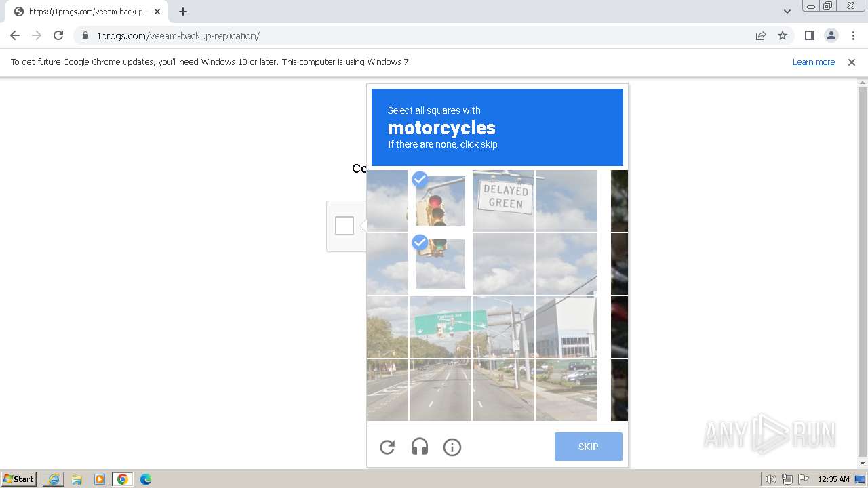Launch Internet Explorer from taskbar
Image resolution: width=868 pixels, height=488 pixels.
click(54, 479)
